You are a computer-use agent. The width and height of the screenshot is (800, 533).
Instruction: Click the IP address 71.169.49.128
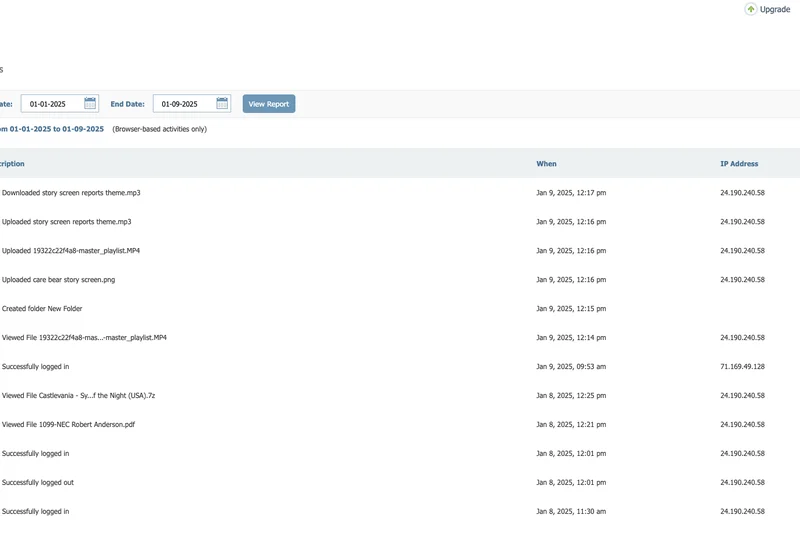click(x=742, y=367)
